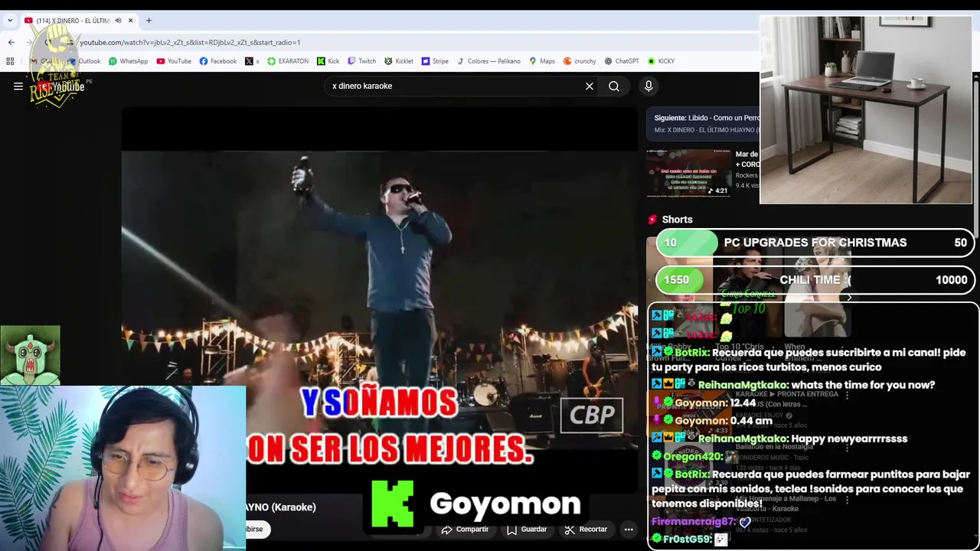
Task: Open the KICKY bookmark
Action: point(661,61)
